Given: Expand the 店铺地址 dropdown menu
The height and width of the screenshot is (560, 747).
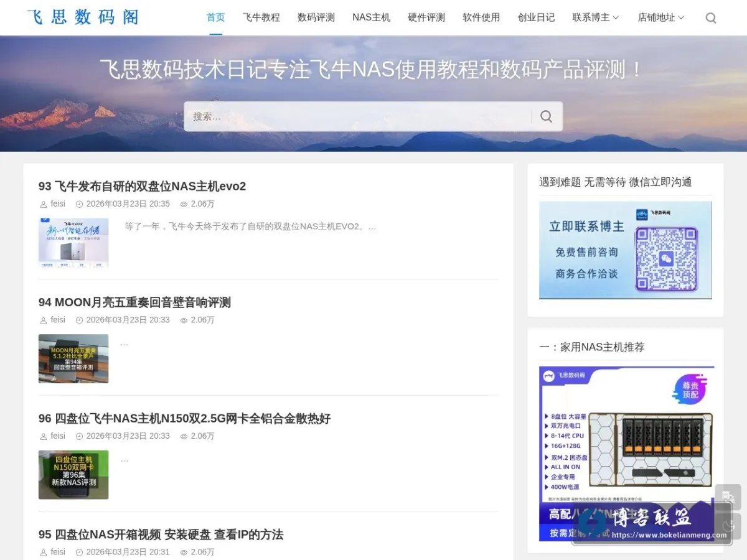Looking at the screenshot, I should click(661, 17).
